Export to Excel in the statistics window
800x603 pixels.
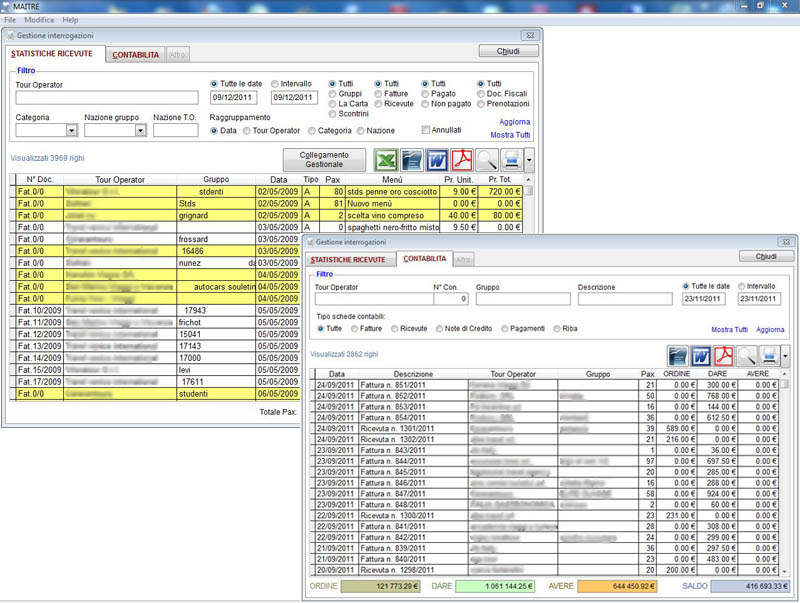(385, 160)
